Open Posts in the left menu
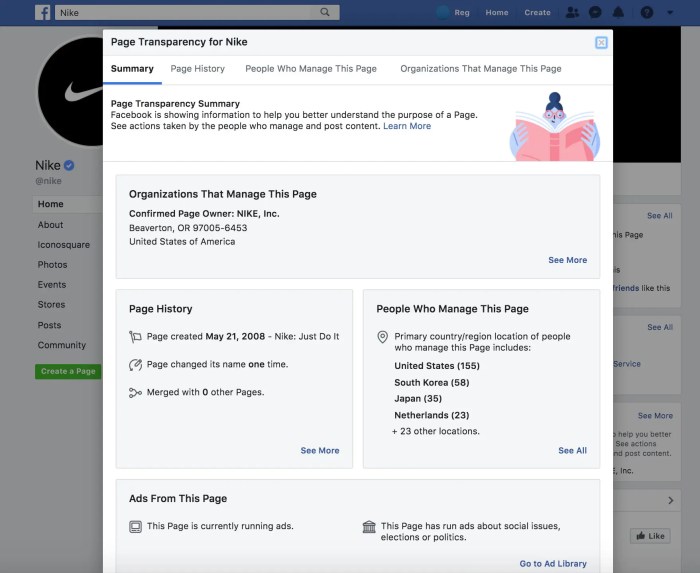 click(x=49, y=325)
